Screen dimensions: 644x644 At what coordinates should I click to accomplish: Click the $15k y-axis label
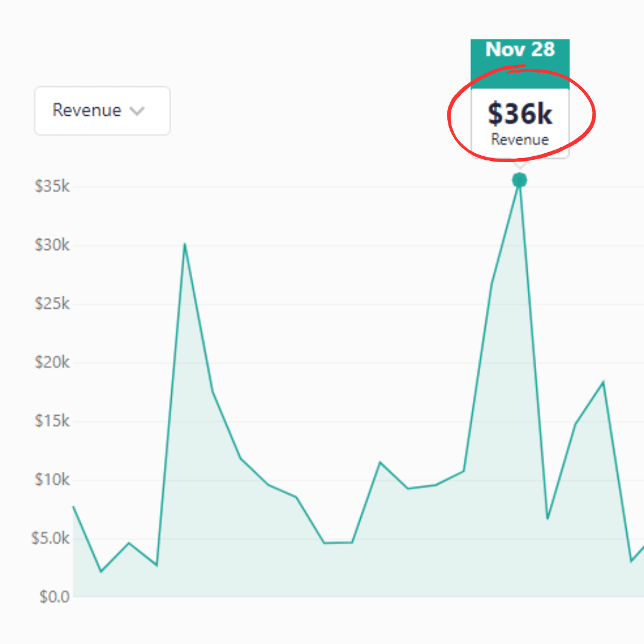(52, 421)
